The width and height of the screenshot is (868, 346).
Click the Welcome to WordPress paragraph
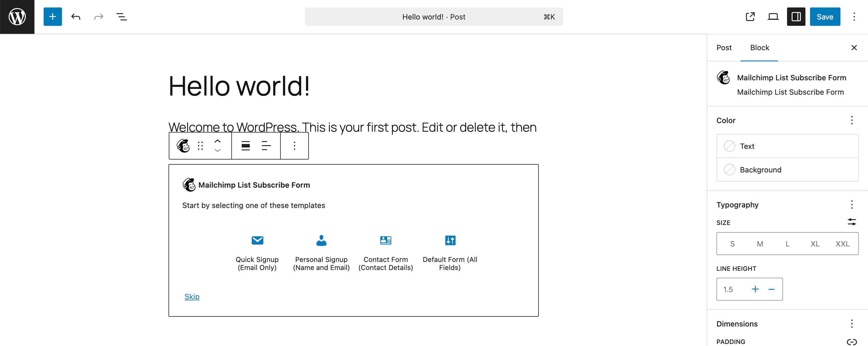click(352, 127)
